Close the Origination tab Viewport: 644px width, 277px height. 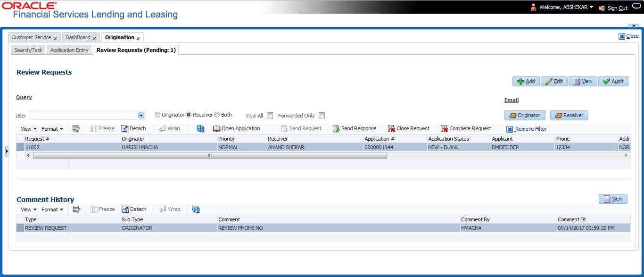(138, 38)
